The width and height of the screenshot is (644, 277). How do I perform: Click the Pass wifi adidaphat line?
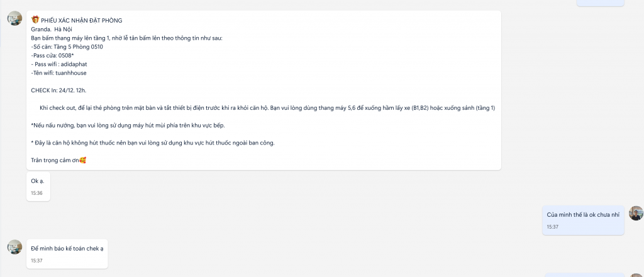(59, 65)
